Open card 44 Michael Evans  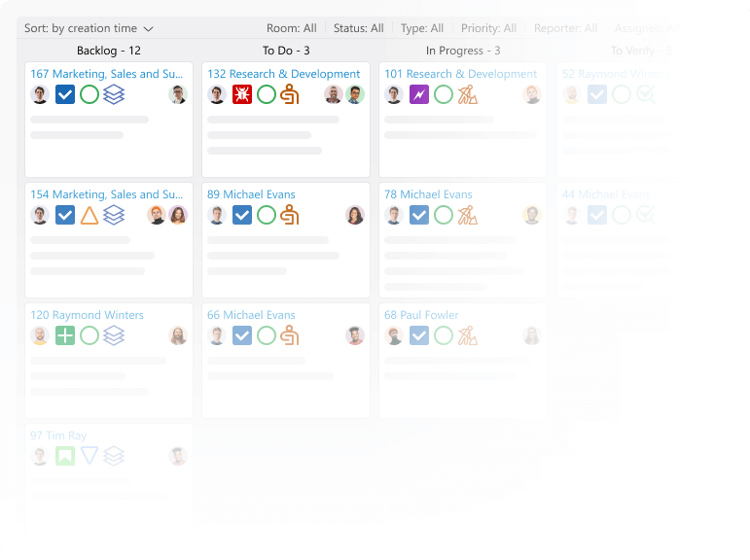pos(606,194)
